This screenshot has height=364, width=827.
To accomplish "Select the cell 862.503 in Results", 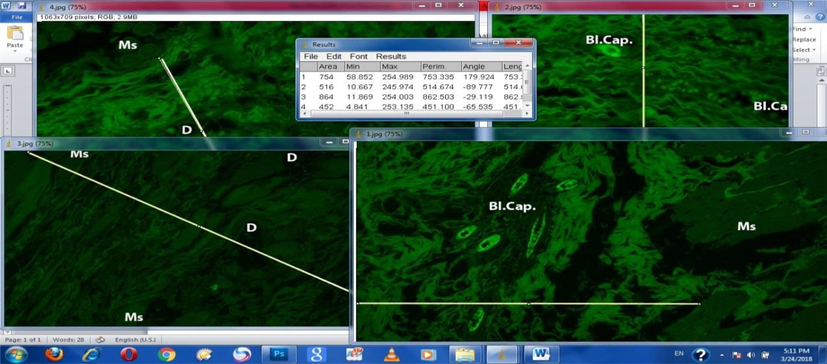I will pyautogui.click(x=439, y=97).
